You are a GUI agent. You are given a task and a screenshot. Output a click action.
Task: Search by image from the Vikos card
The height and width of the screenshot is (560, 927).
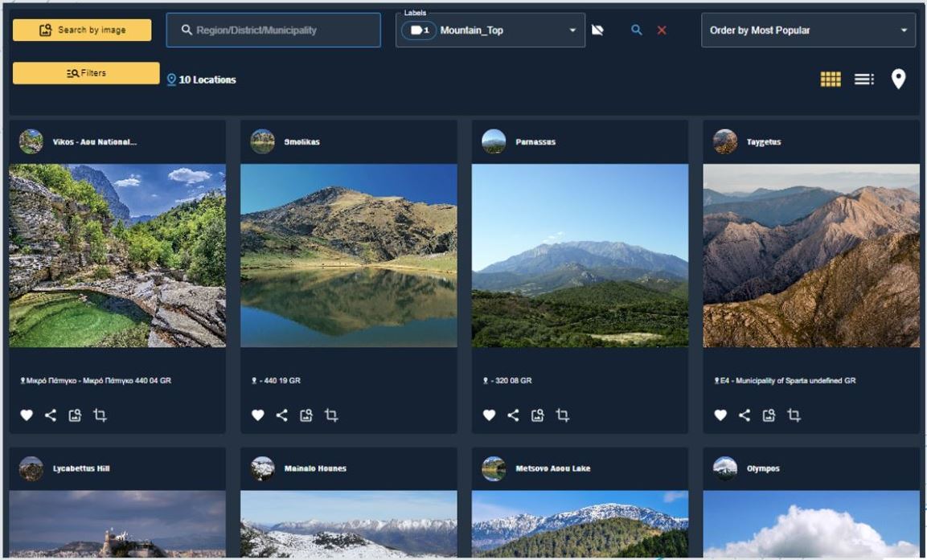pos(75,415)
